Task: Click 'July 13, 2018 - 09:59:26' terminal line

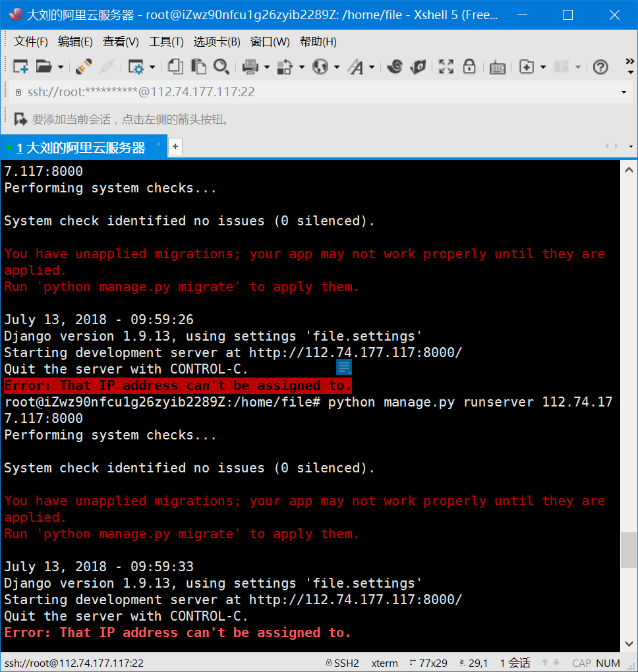Action: click(99, 320)
